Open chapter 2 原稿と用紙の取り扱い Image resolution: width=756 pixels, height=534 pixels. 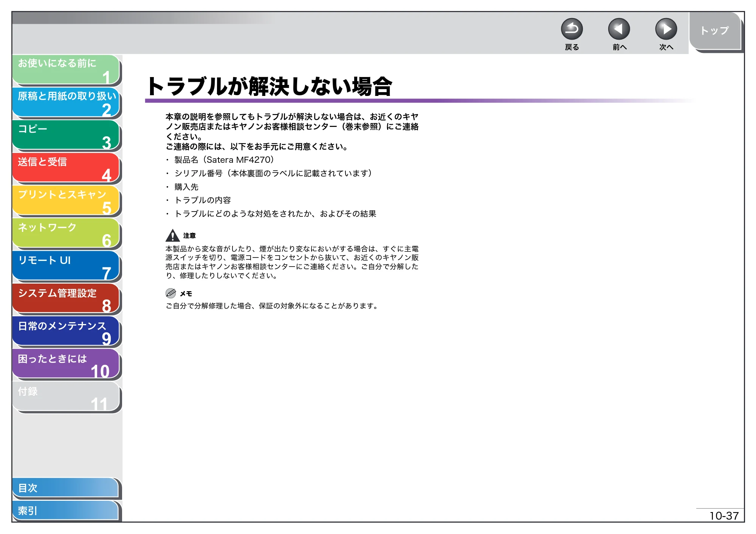pyautogui.click(x=66, y=102)
